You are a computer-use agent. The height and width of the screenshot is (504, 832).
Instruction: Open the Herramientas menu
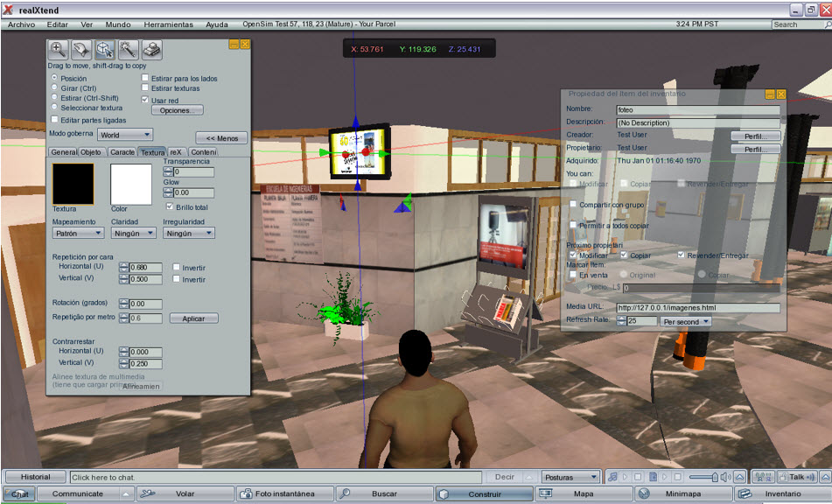169,24
